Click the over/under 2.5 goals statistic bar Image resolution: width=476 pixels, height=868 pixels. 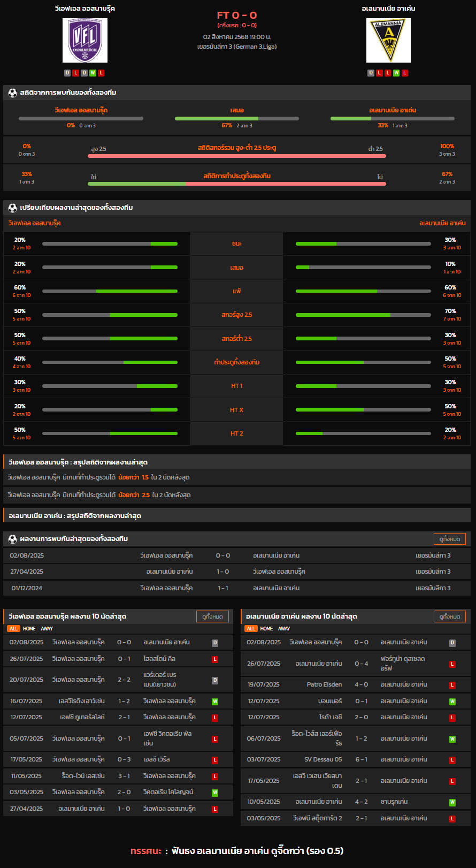[x=237, y=156]
